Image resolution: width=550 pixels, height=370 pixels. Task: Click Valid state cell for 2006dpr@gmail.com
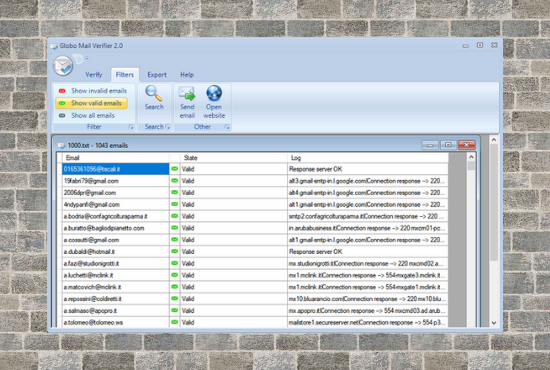pyautogui.click(x=234, y=193)
